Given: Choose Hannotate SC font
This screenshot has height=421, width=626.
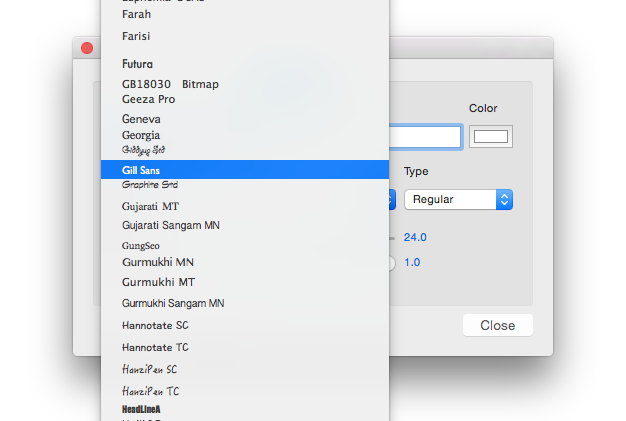Looking at the screenshot, I should click(155, 325).
